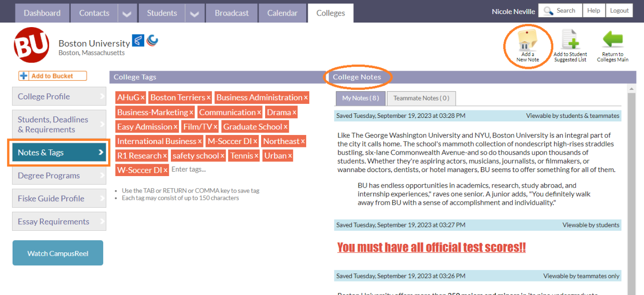
Task: Select Notes & Tags in the sidebar
Action: 59,153
